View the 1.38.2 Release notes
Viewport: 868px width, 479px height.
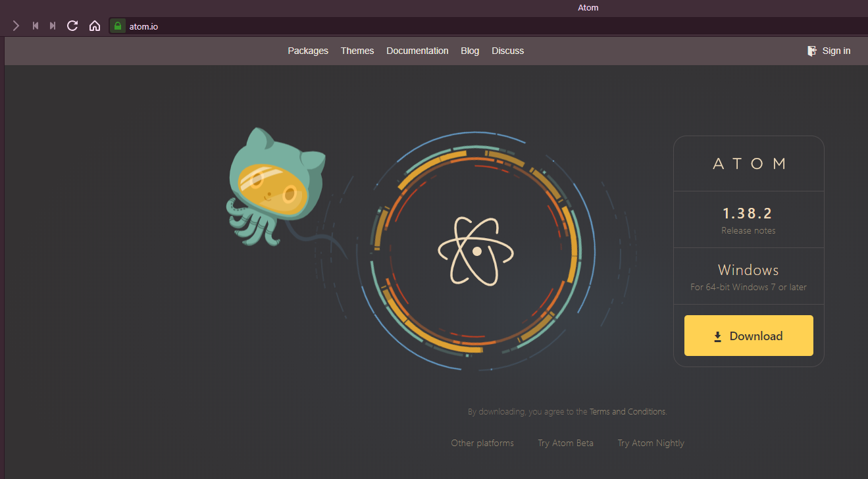click(x=748, y=230)
